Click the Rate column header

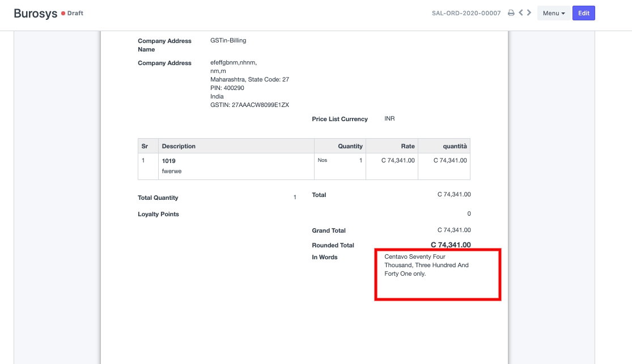tap(408, 146)
